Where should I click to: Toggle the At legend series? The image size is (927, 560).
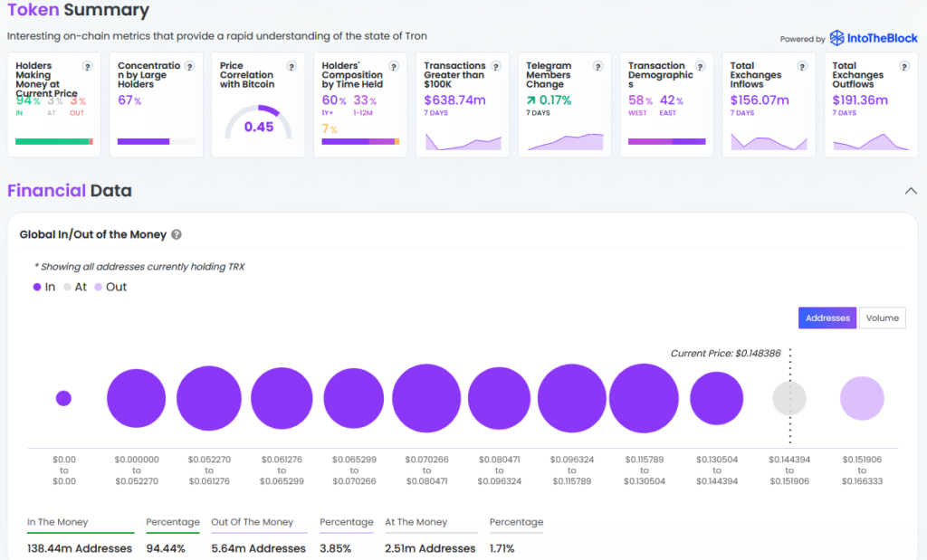(75, 287)
